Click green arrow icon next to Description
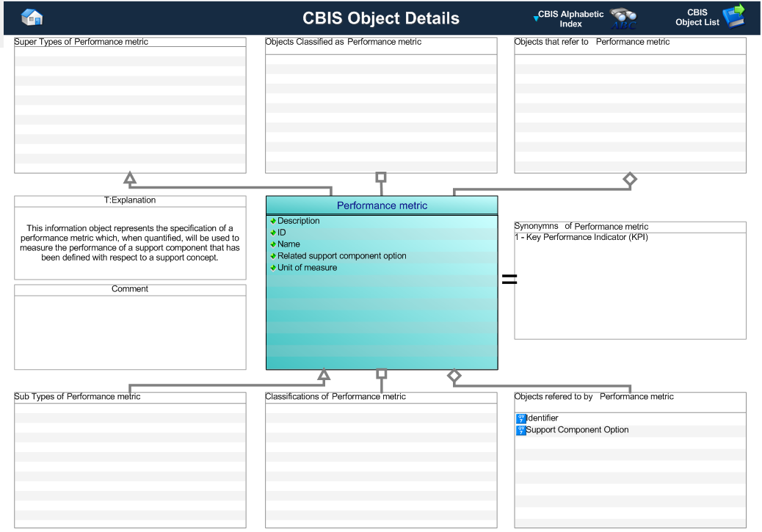Screen dimensions: 762x532 point(273,221)
